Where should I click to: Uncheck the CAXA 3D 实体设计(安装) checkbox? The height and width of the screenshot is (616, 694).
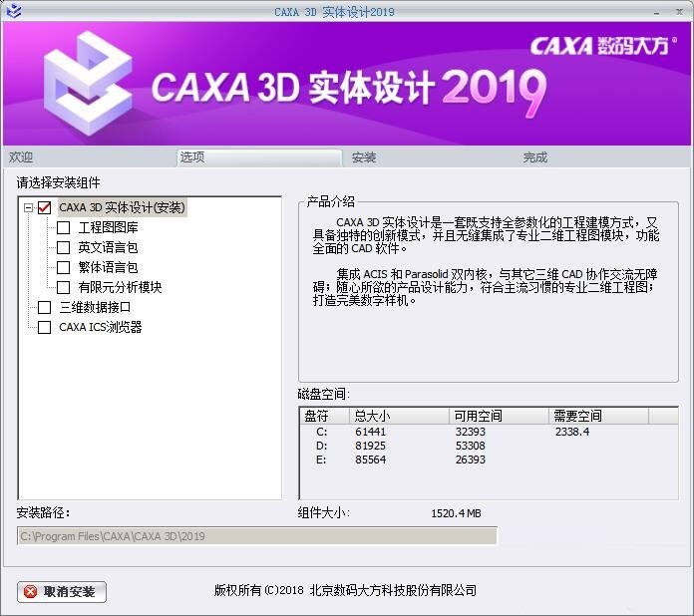coord(44,207)
